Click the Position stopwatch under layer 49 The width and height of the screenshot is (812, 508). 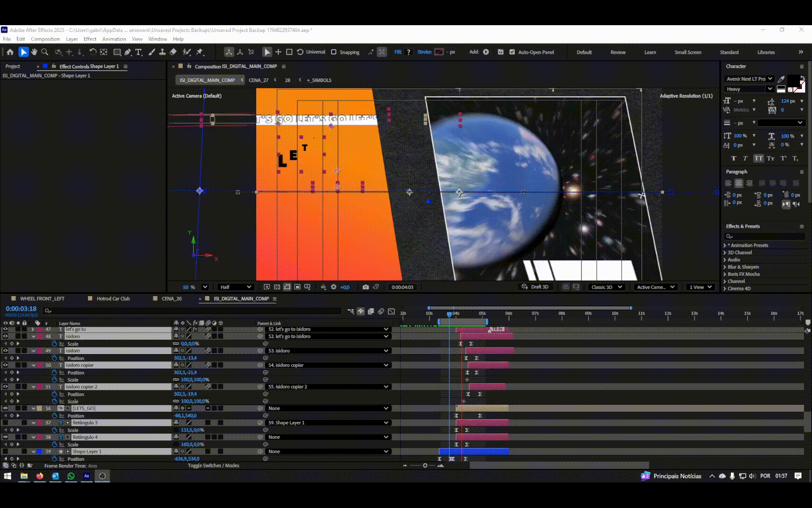pos(55,358)
